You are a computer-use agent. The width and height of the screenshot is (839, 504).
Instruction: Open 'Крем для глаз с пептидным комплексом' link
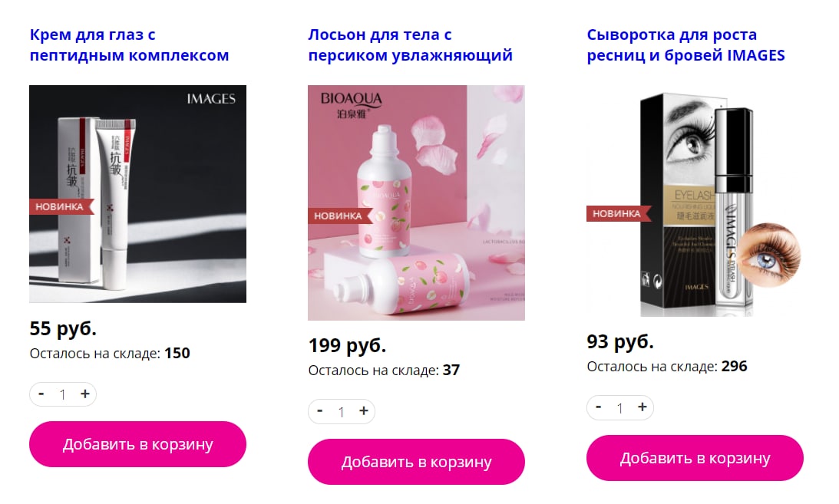[x=130, y=45]
